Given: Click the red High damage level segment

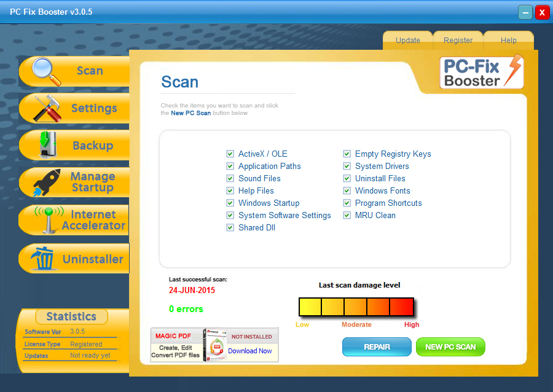Looking at the screenshot, I should click(401, 307).
